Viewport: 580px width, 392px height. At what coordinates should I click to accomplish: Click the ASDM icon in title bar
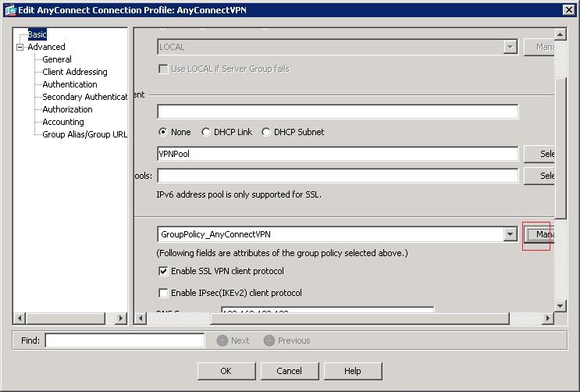click(10, 10)
